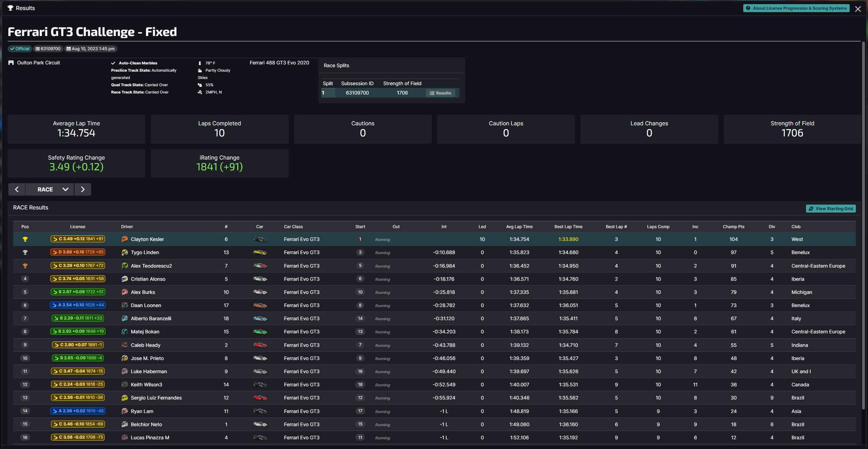Sort by the Driver column header
868x449 pixels.
coord(127,227)
